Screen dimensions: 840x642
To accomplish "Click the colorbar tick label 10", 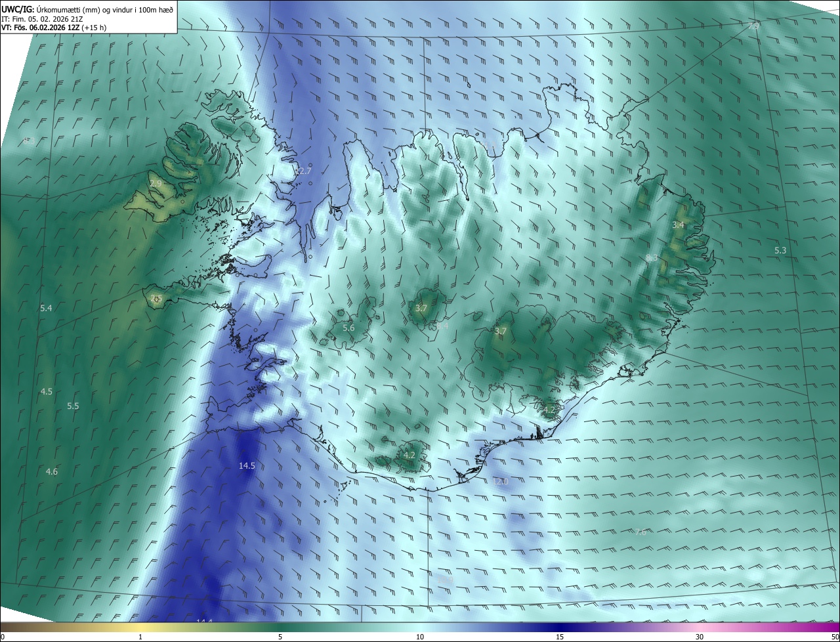I will [x=420, y=637].
